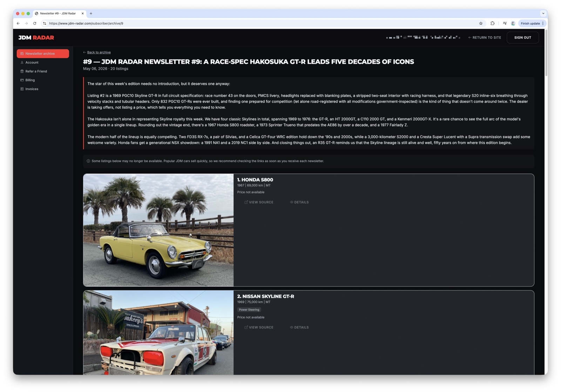The width and height of the screenshot is (561, 392).
Task: Click the Skyline GT-R View Source external icon
Action: (x=246, y=327)
